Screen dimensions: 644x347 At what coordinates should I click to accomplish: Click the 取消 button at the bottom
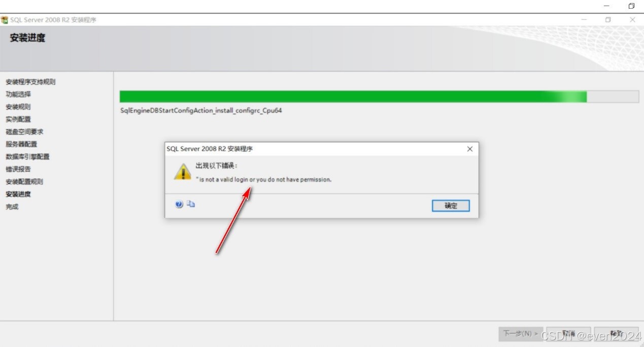tap(568, 334)
